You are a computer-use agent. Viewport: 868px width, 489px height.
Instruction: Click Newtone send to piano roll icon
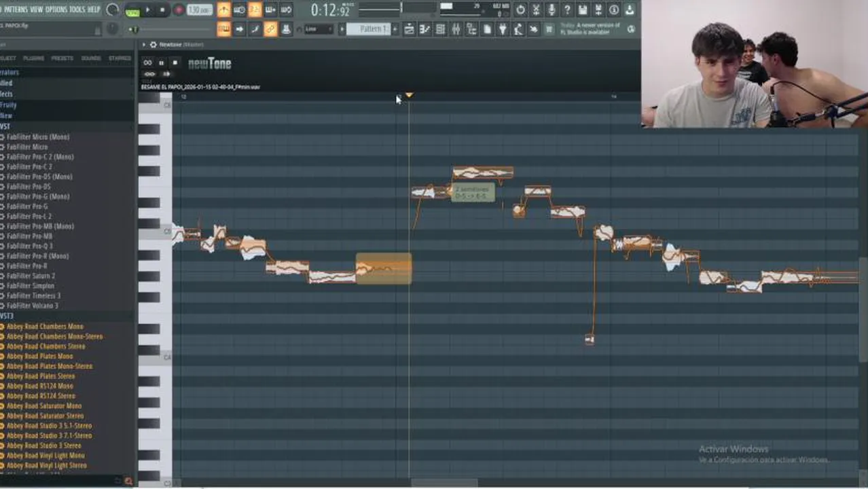pyautogui.click(x=166, y=74)
